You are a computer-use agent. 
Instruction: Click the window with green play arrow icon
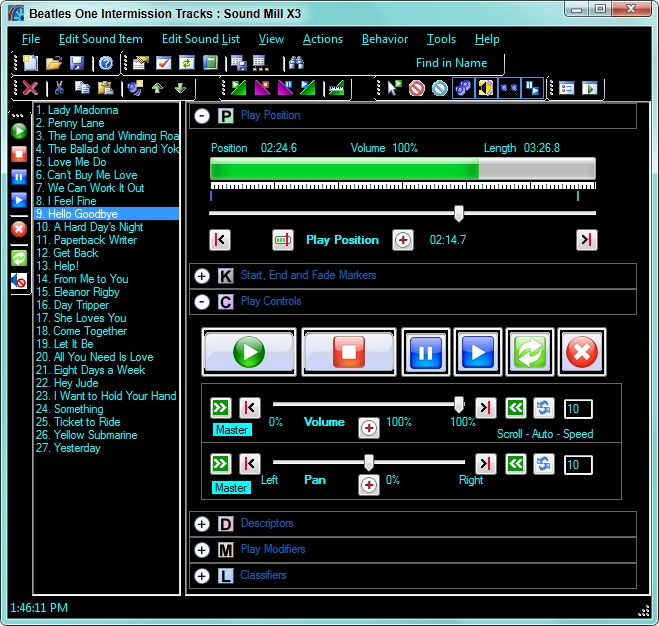pyautogui.click(x=590, y=88)
